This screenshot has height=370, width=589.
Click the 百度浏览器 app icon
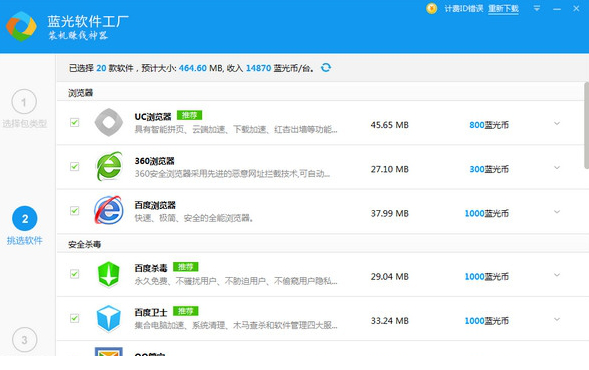[x=109, y=210]
